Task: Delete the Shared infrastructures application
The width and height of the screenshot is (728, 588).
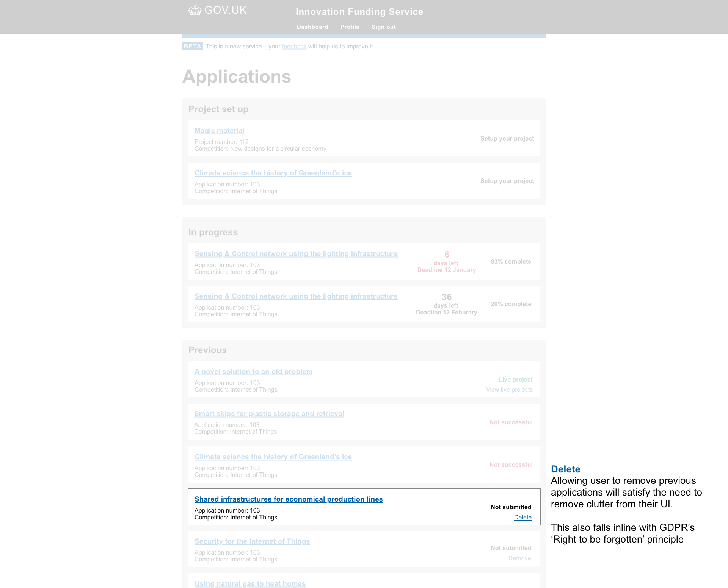Action: (522, 518)
